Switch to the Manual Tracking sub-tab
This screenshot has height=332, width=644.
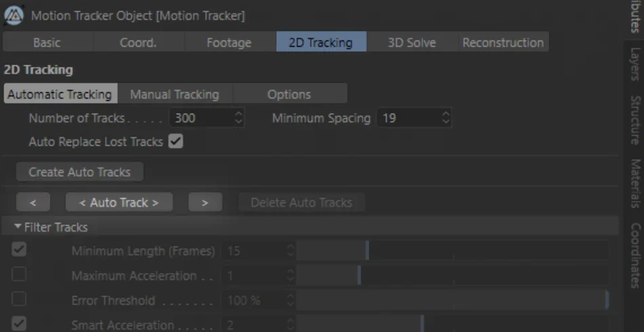click(175, 94)
